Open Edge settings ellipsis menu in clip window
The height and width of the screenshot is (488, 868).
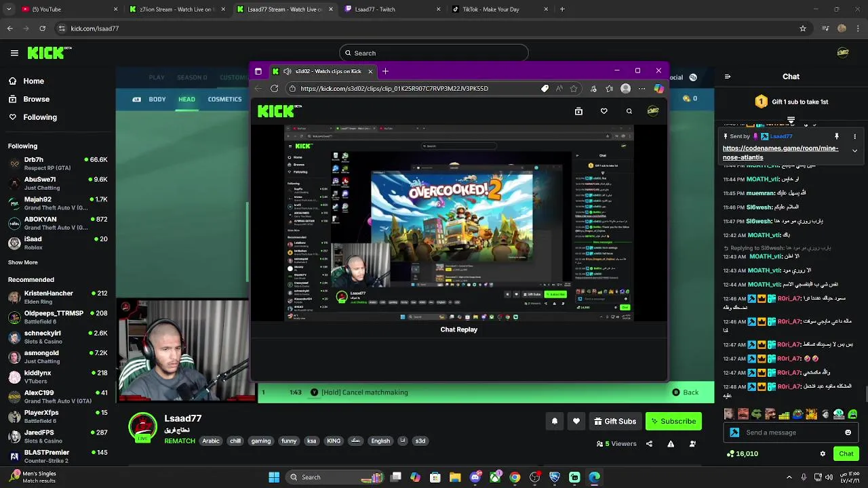pos(642,88)
